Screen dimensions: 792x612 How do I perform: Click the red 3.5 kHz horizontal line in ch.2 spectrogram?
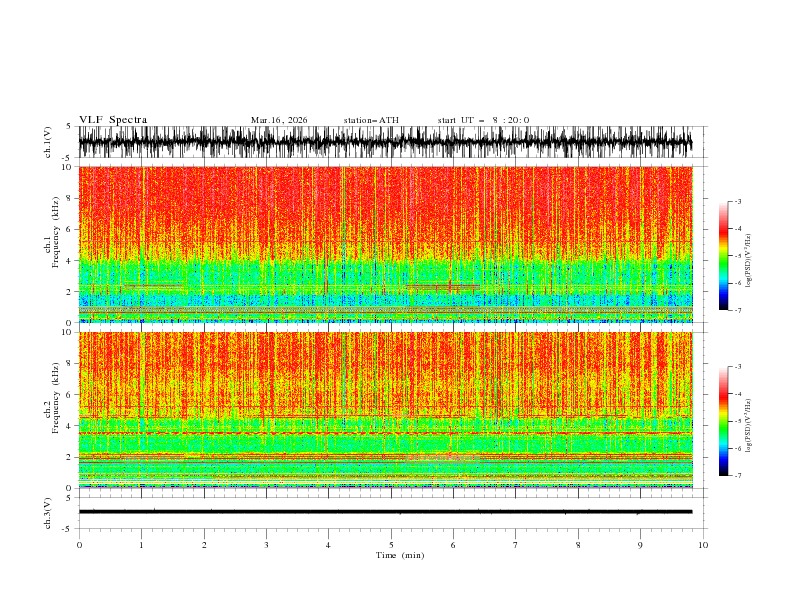click(x=385, y=433)
